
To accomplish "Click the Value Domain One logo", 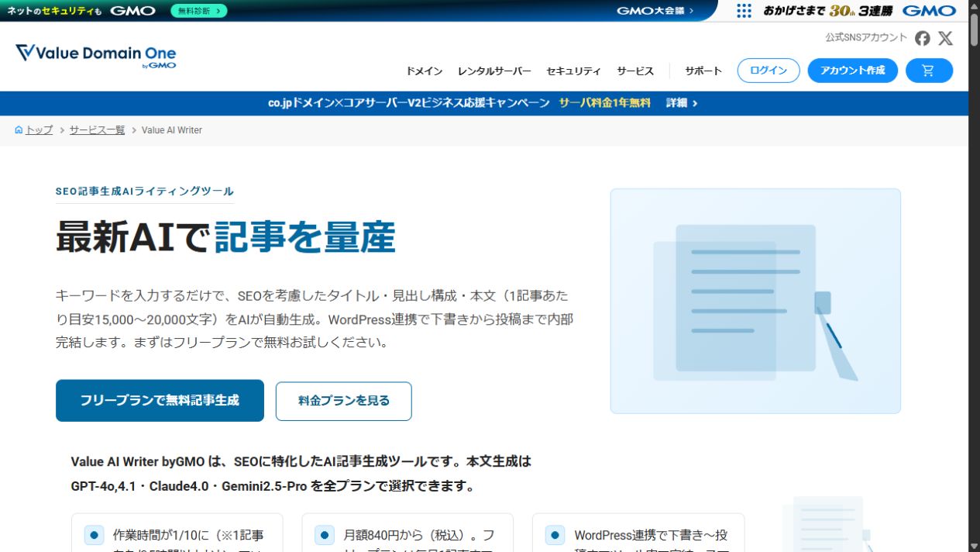I will click(x=96, y=56).
